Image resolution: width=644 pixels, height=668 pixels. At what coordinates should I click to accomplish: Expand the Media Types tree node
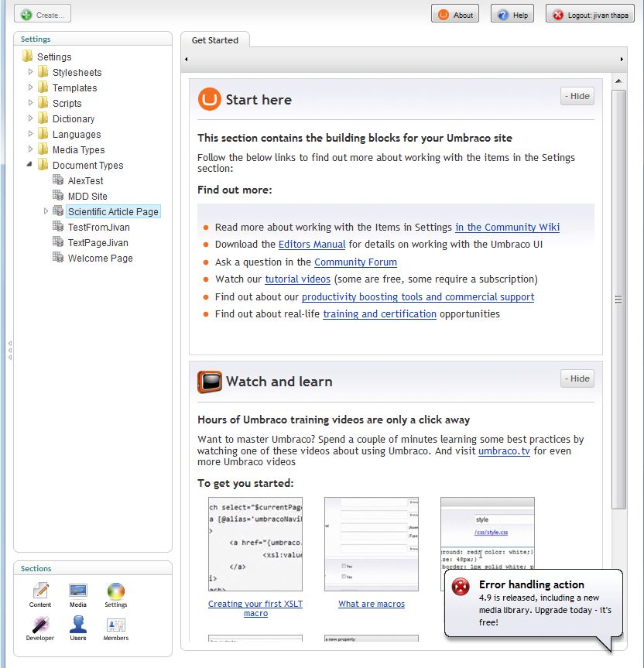30,149
